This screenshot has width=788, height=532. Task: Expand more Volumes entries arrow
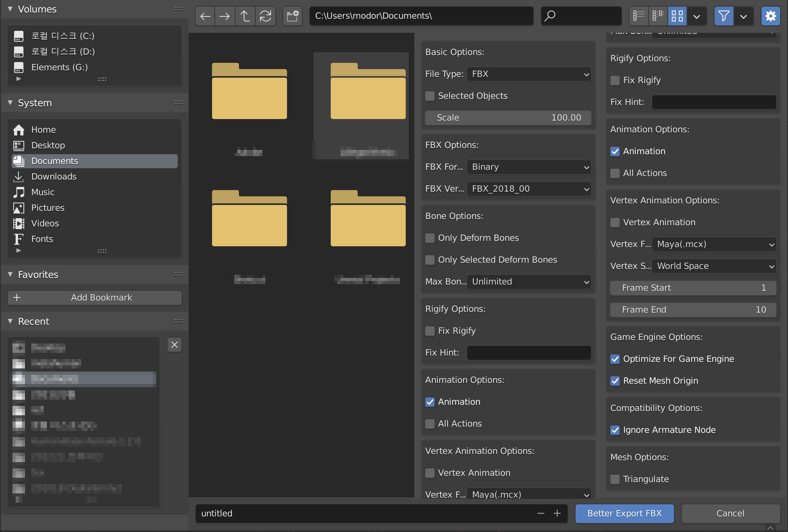click(18, 79)
